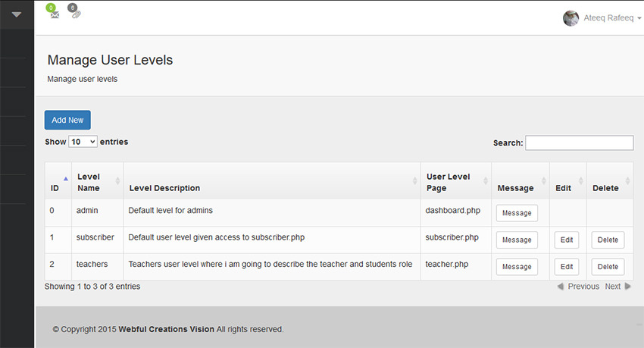
Task: Edit the teachers user level
Action: tap(567, 267)
